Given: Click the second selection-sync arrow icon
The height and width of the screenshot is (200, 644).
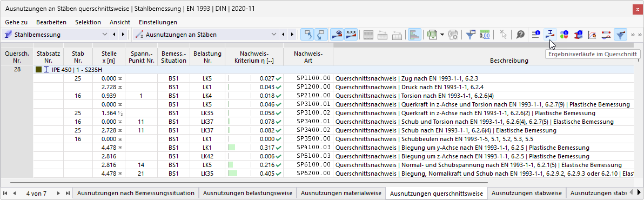Looking at the screenshot, I should pyautogui.click(x=321, y=35).
